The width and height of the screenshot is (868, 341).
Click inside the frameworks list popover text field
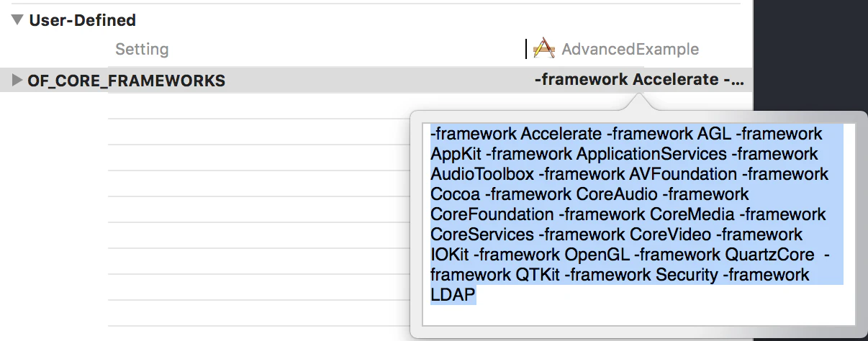tap(638, 224)
